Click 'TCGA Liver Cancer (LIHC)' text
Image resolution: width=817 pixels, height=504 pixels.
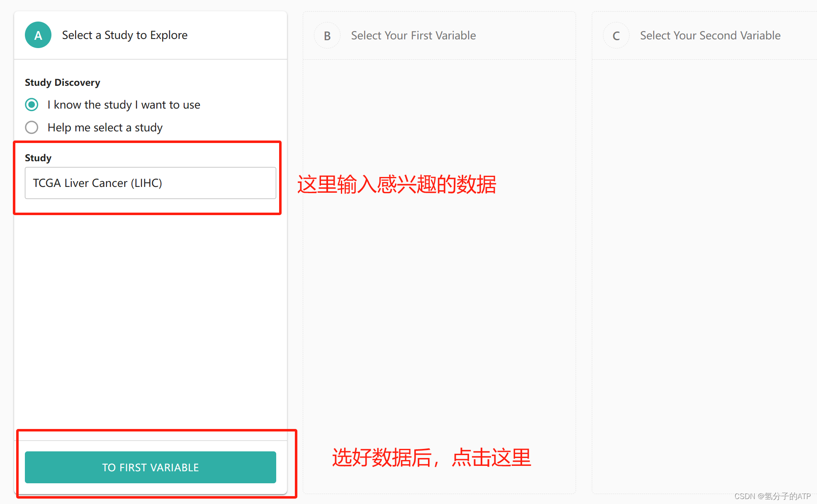tap(97, 183)
